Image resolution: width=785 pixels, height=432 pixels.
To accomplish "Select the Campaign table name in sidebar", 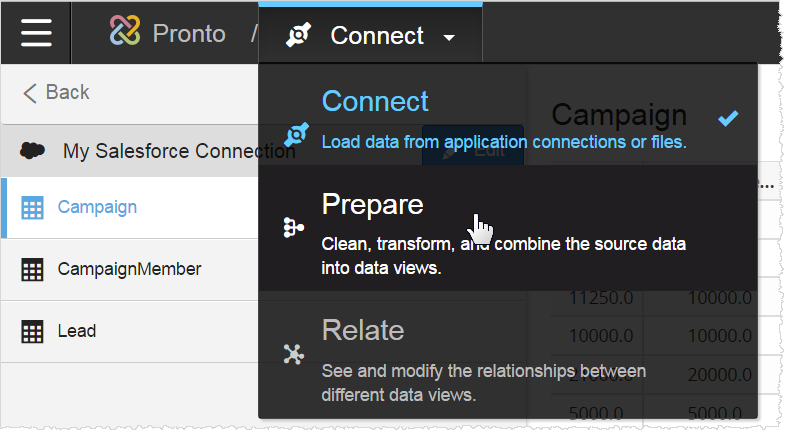I will tap(97, 207).
